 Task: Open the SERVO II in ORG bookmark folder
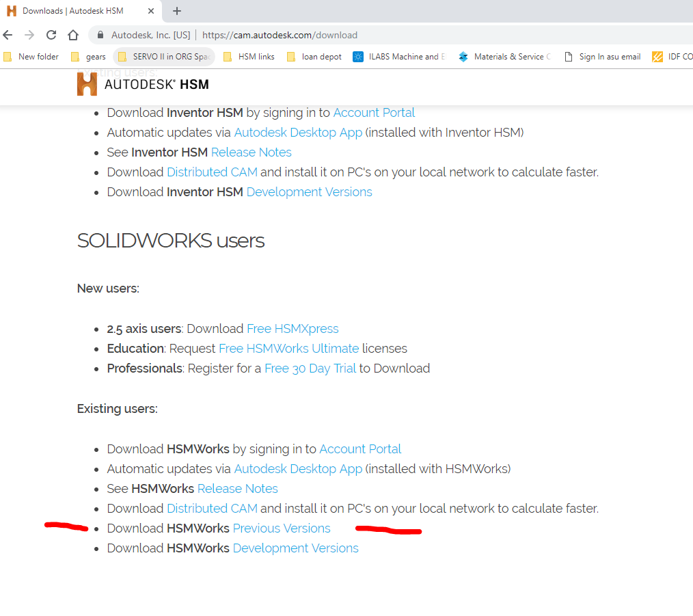[x=164, y=57]
